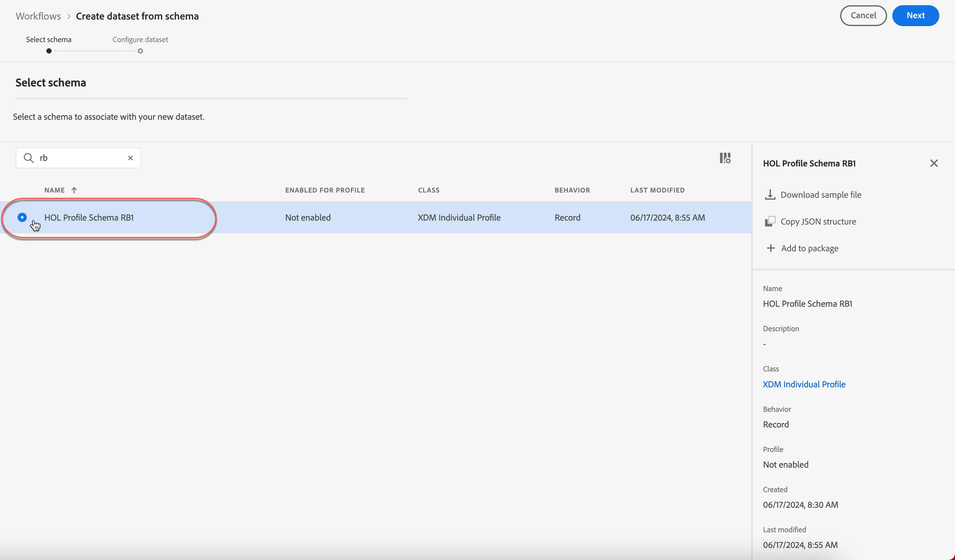Click the Created date 06/17/2024, 8:30 AM
The width and height of the screenshot is (955, 560).
click(x=800, y=505)
